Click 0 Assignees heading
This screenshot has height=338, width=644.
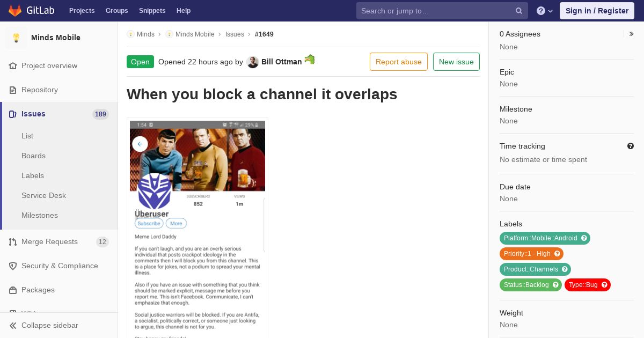coord(520,34)
